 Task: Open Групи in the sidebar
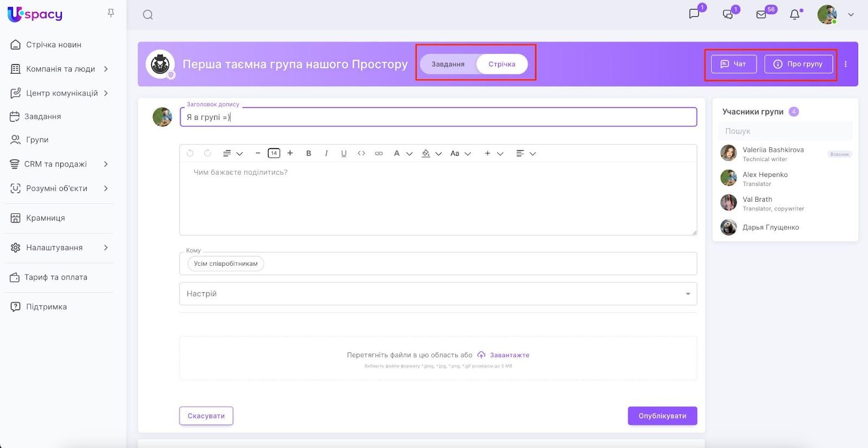37,140
